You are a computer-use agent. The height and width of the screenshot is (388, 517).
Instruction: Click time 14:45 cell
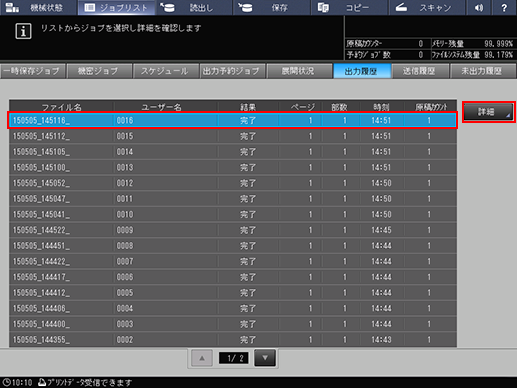pos(381,230)
